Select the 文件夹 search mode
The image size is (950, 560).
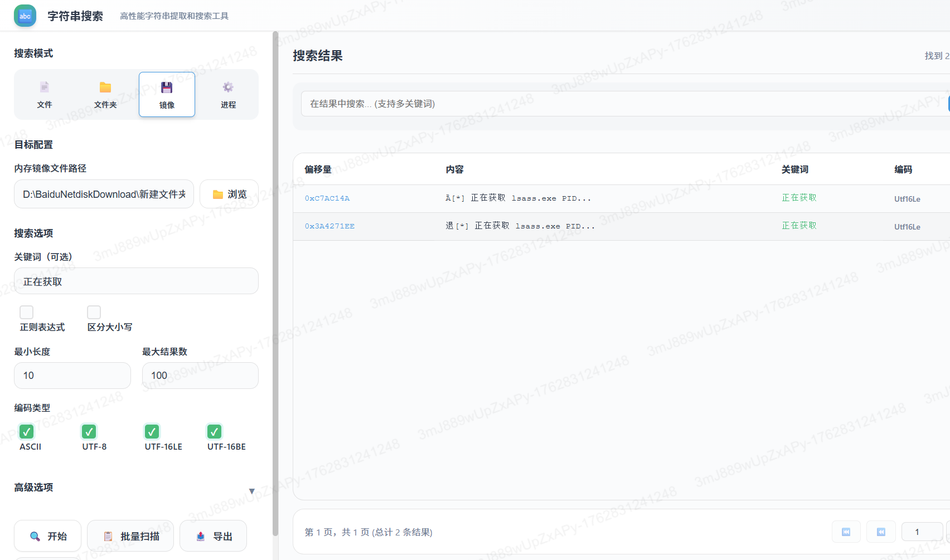coord(105,95)
